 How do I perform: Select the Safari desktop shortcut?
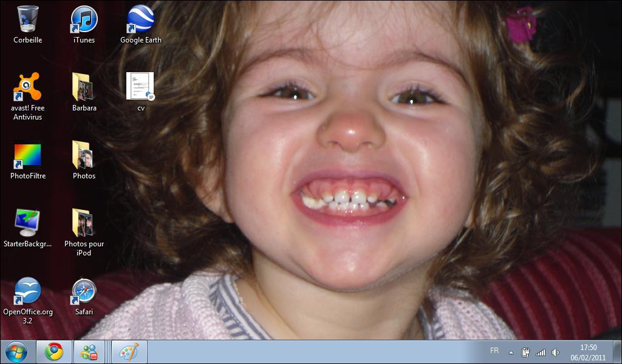click(x=84, y=291)
